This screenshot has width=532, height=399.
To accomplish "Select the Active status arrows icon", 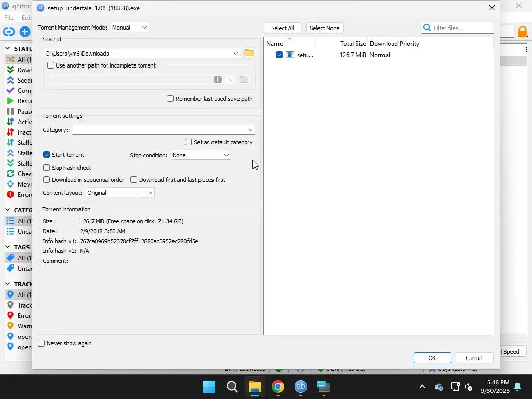I will (x=10, y=122).
